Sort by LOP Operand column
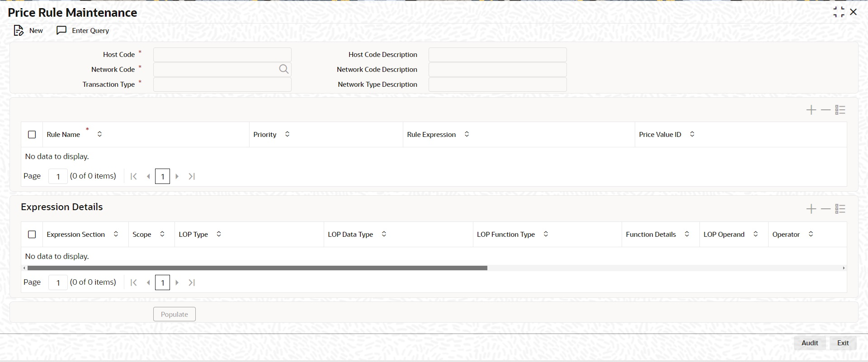Image resolution: width=868 pixels, height=362 pixels. tap(755, 234)
